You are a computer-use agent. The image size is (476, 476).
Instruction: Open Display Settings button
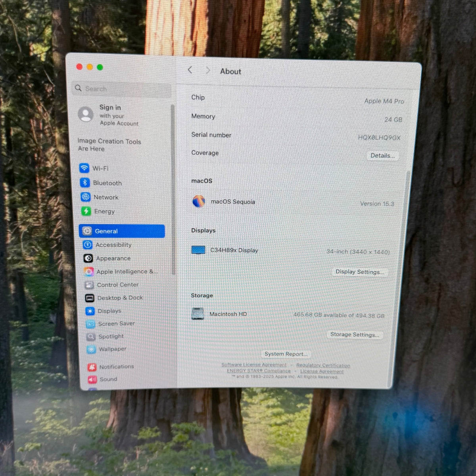360,272
